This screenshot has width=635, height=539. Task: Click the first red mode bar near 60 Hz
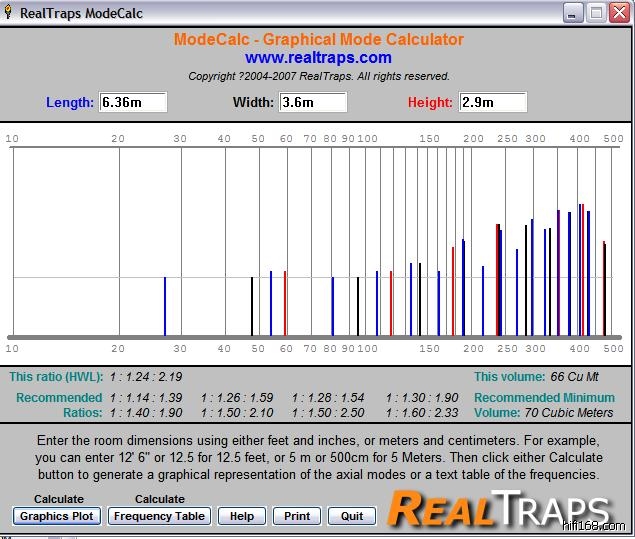285,303
